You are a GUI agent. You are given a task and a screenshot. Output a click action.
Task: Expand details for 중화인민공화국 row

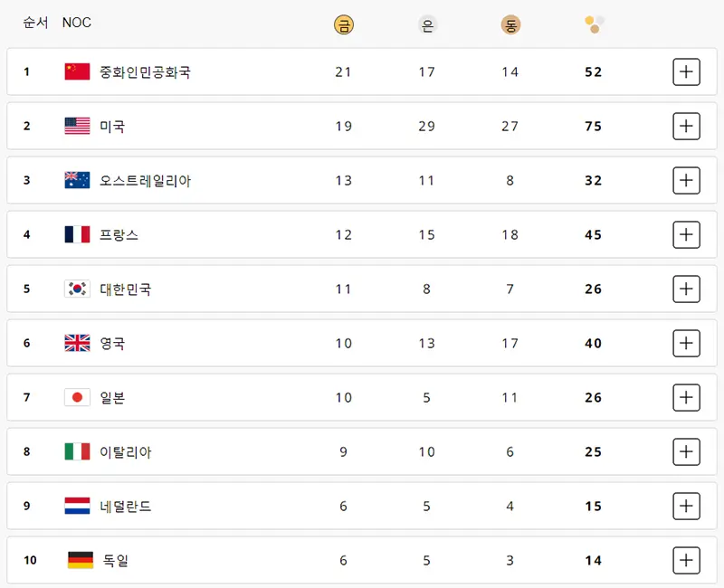688,71
